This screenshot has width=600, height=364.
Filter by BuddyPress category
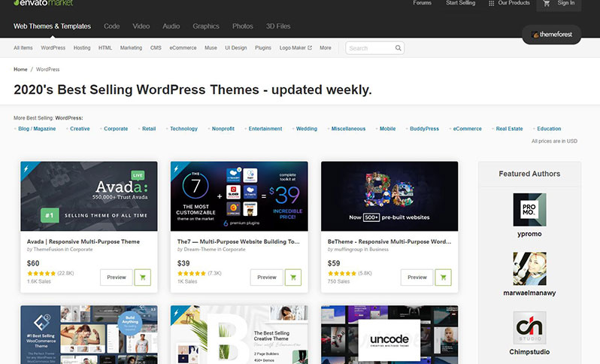click(424, 129)
